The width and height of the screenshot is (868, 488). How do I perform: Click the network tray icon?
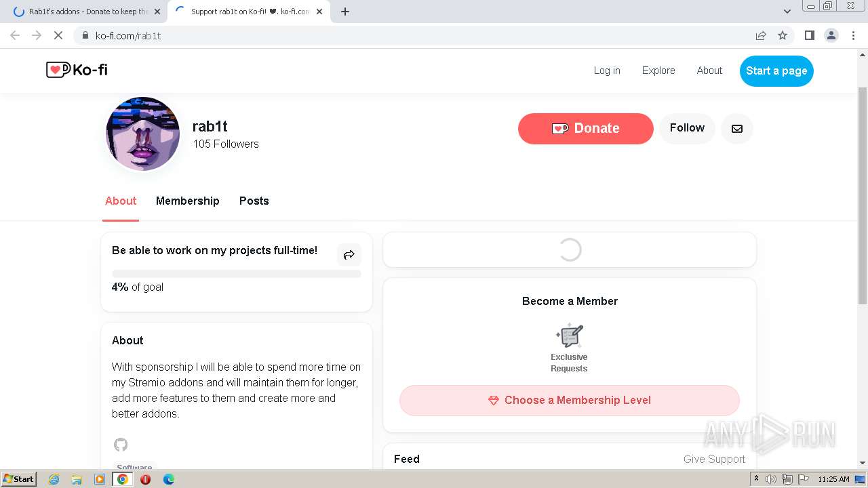(787, 479)
